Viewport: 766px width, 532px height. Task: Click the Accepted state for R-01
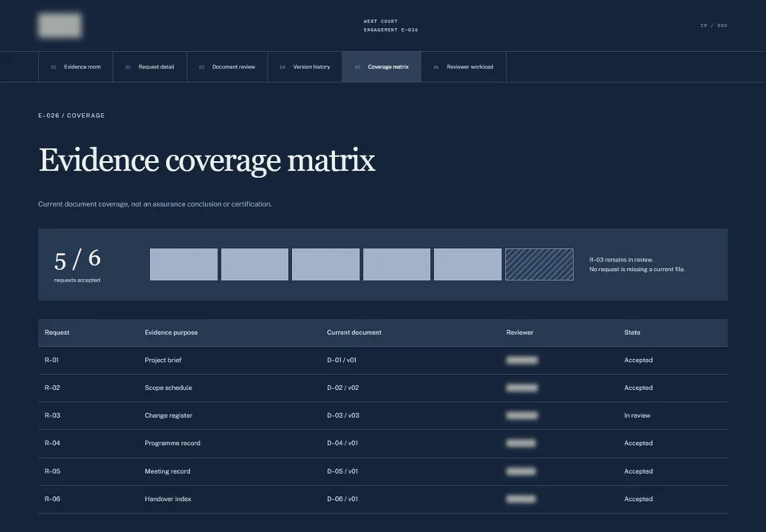(638, 360)
